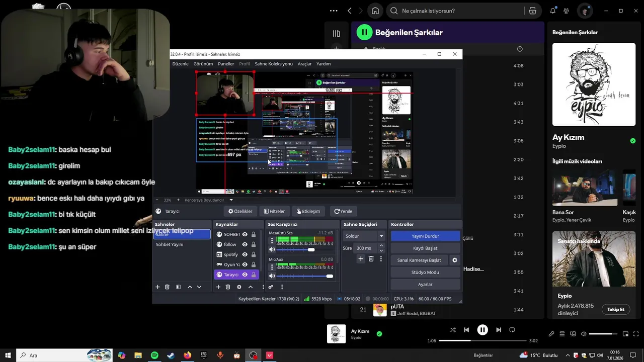This screenshot has height=362, width=644.
Task: Open the Masaüstü Ses three-dot options
Action: pos(272,241)
